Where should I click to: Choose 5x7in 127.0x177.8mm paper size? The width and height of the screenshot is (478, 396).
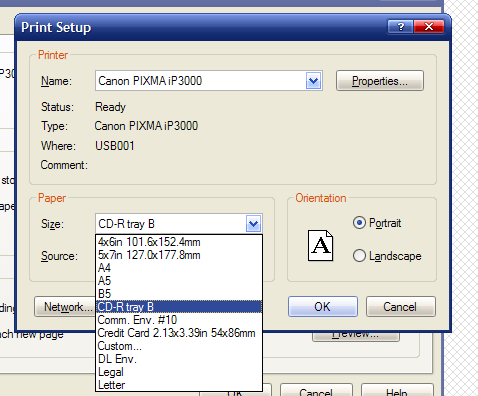tap(179, 255)
